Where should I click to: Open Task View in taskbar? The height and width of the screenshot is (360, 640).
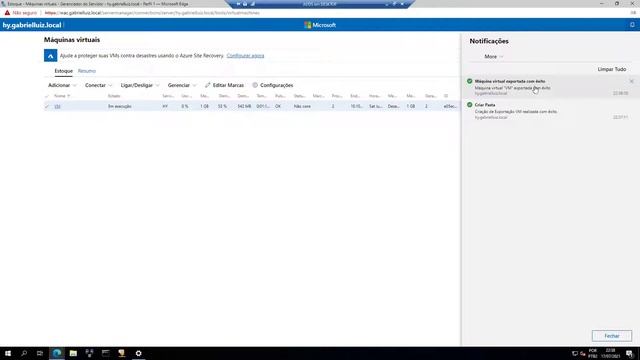[x=40, y=353]
